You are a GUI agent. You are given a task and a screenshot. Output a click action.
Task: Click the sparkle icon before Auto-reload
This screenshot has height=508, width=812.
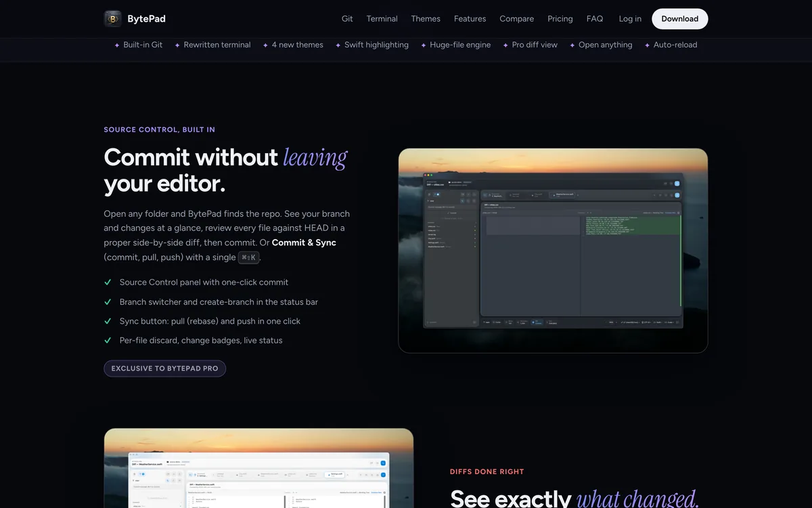tap(647, 45)
